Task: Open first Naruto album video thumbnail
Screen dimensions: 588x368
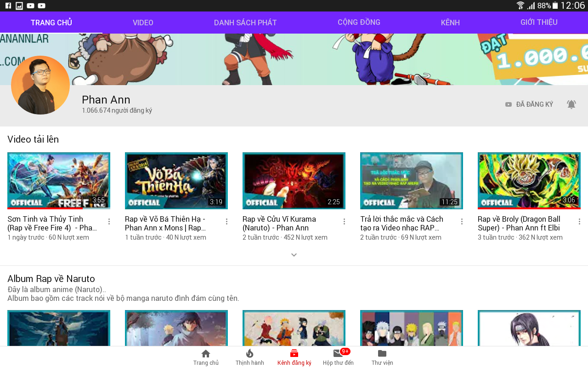Action: point(59,328)
